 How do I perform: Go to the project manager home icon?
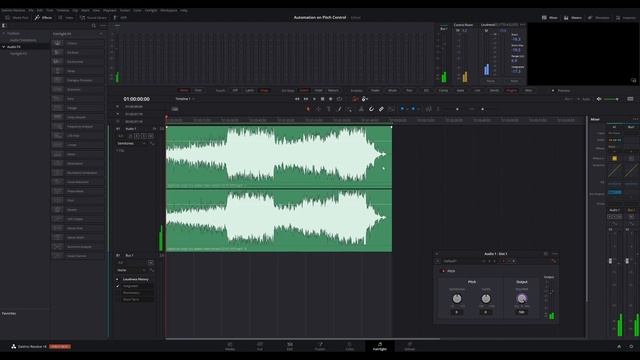619,346
